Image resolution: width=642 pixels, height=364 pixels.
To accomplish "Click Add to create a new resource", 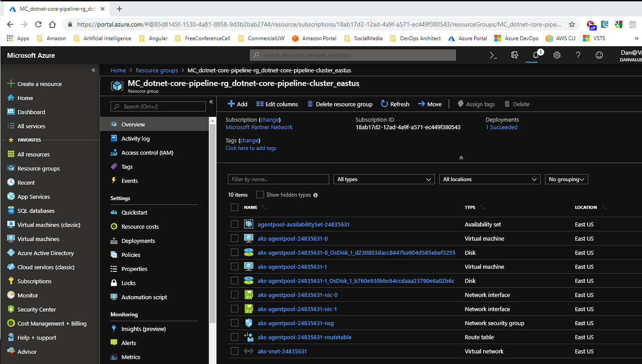I will (x=238, y=104).
